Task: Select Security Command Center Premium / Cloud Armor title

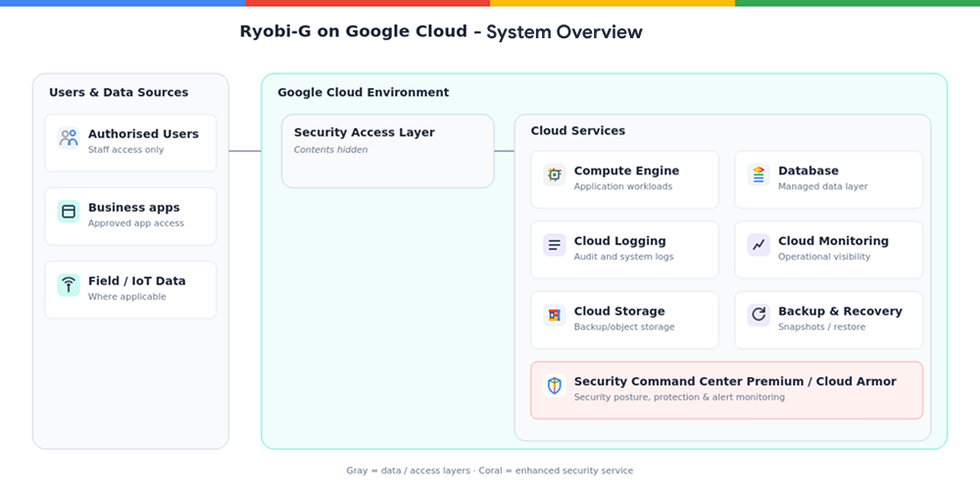Action: coord(735,381)
